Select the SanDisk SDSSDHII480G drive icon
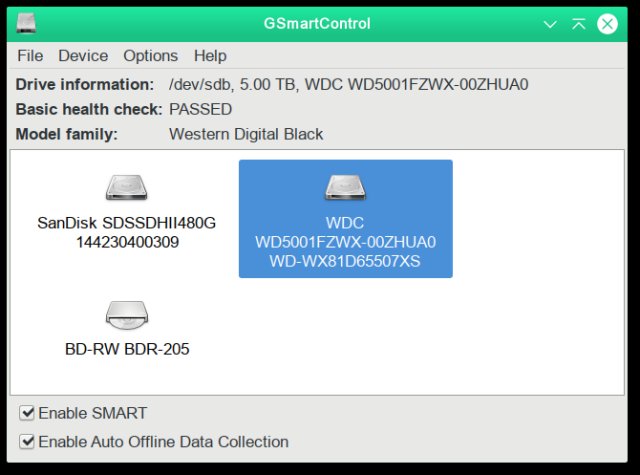Viewport: 640px width, 475px height. (127, 188)
